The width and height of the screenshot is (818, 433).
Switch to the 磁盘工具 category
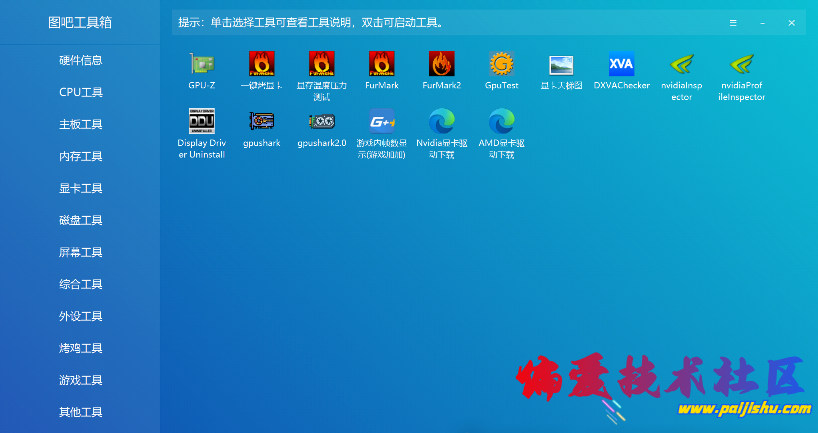point(81,220)
